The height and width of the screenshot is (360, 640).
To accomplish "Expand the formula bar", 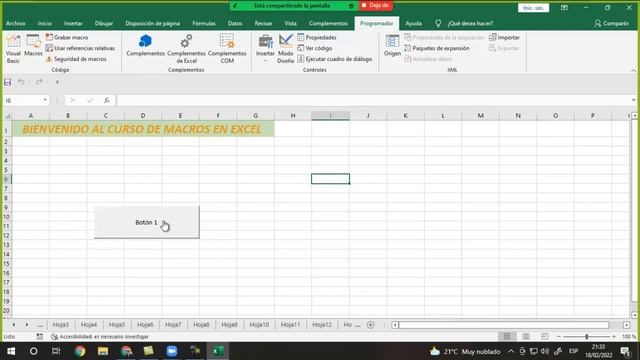I will click(x=633, y=100).
